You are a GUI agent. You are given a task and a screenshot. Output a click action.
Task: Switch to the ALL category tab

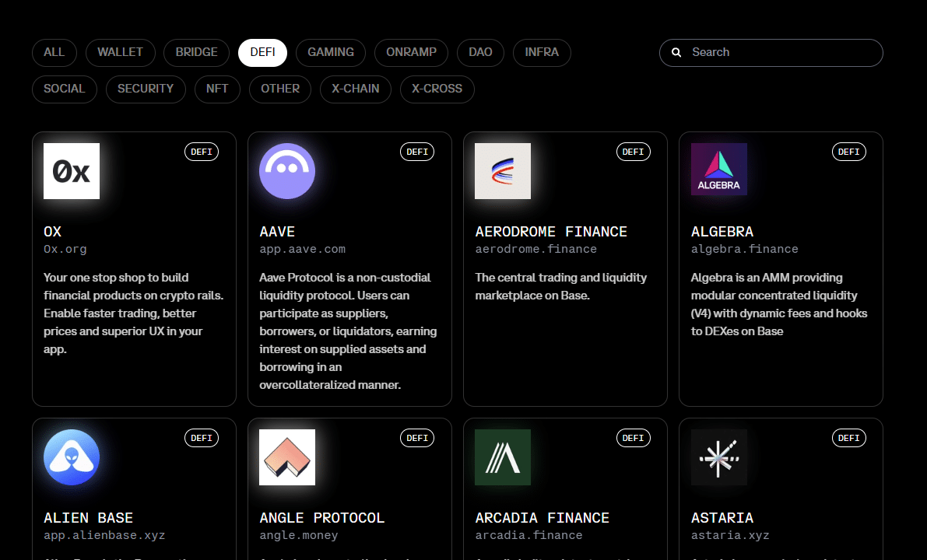click(x=54, y=52)
